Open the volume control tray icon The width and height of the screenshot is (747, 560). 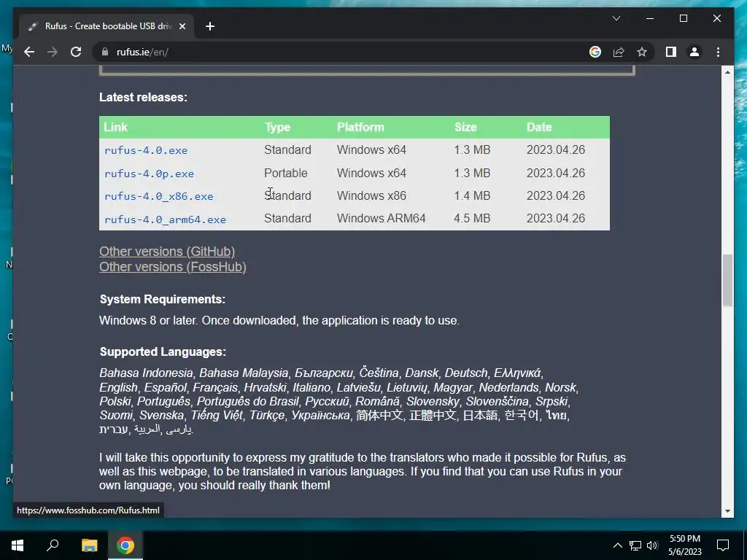tap(652, 545)
